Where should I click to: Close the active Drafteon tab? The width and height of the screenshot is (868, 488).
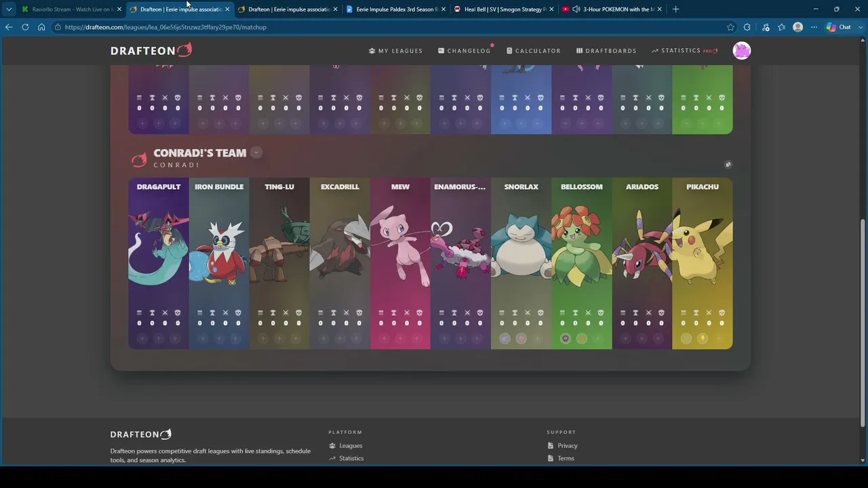point(227,9)
